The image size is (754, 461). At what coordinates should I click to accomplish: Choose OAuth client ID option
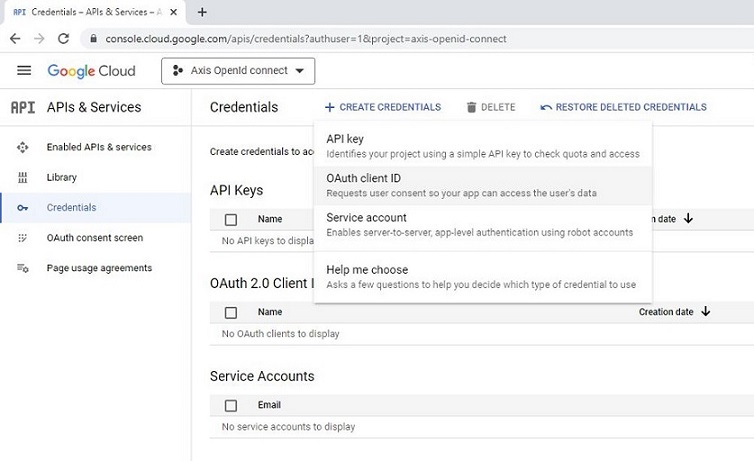[x=483, y=186]
